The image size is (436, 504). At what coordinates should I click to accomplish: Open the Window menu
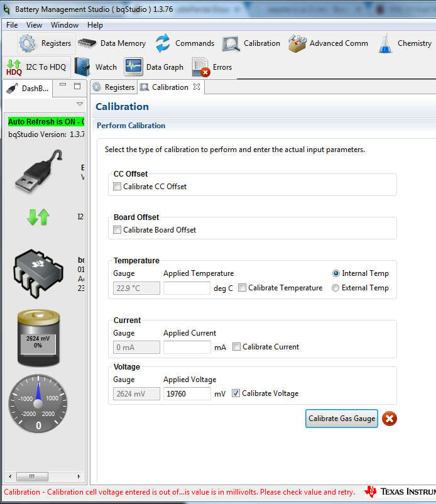(65, 25)
